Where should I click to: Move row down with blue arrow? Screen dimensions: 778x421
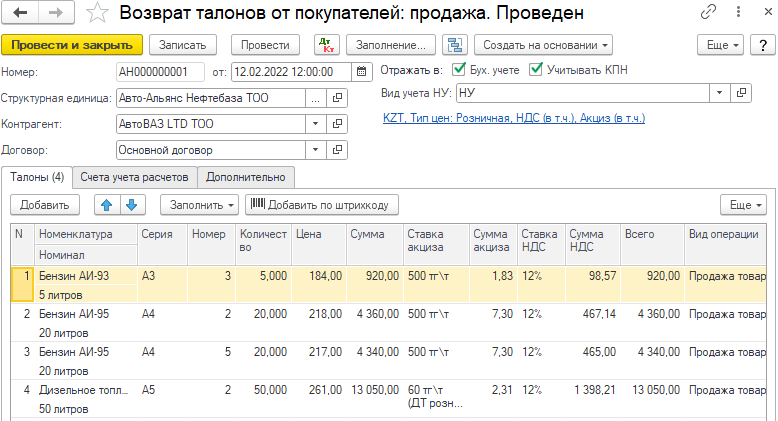131,204
